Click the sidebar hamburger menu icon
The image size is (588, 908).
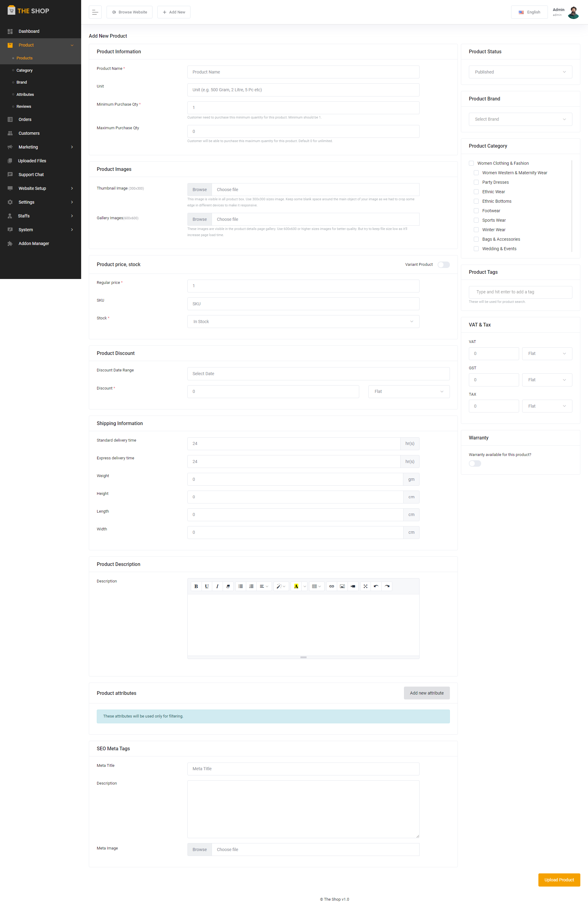point(95,12)
